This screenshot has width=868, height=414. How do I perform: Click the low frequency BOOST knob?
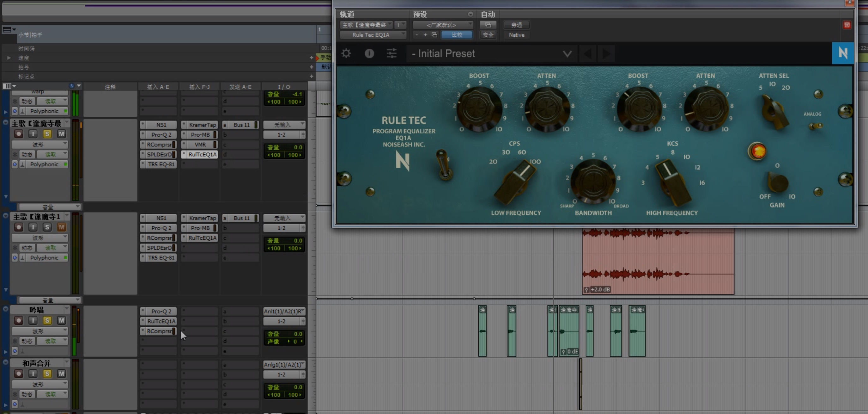pyautogui.click(x=478, y=109)
